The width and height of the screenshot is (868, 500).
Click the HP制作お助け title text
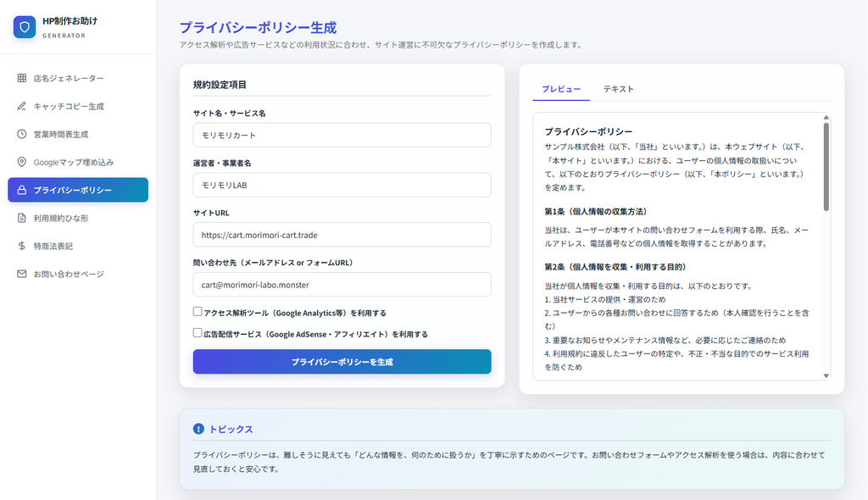pos(70,21)
